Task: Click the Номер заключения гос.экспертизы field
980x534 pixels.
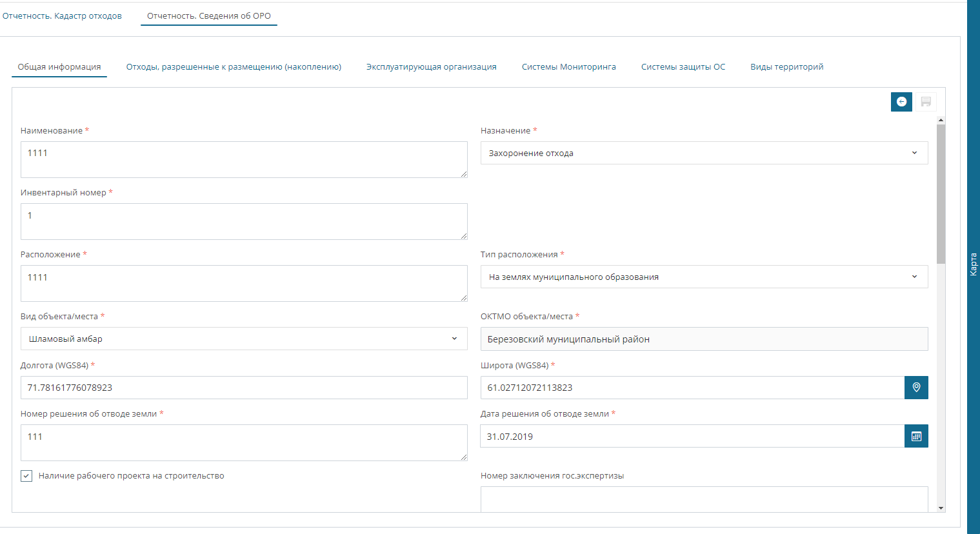Action: pos(704,499)
